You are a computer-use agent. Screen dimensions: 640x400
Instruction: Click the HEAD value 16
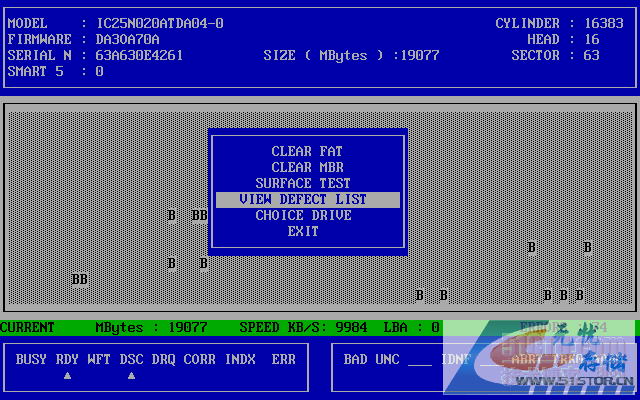[x=592, y=39]
